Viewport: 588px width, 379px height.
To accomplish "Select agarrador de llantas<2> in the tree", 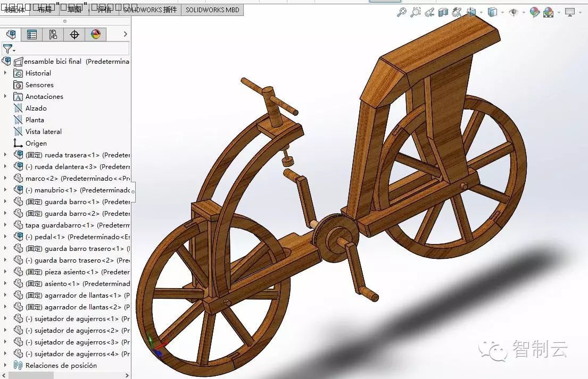I will click(77, 307).
